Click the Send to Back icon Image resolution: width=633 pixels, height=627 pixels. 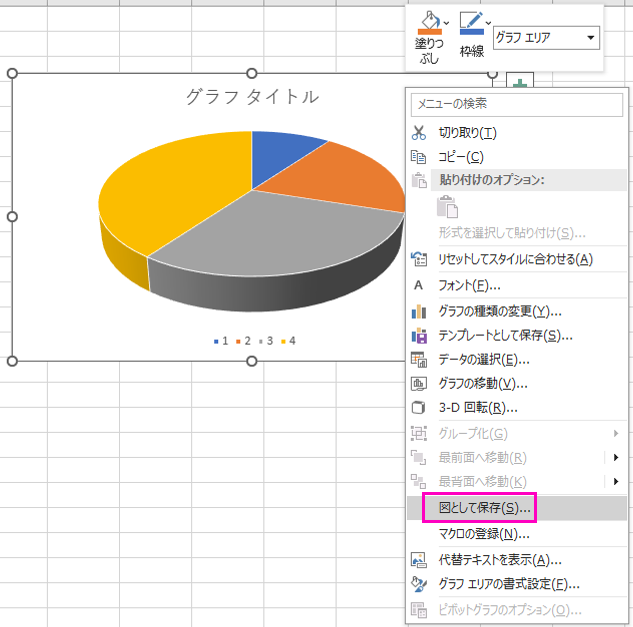(419, 481)
